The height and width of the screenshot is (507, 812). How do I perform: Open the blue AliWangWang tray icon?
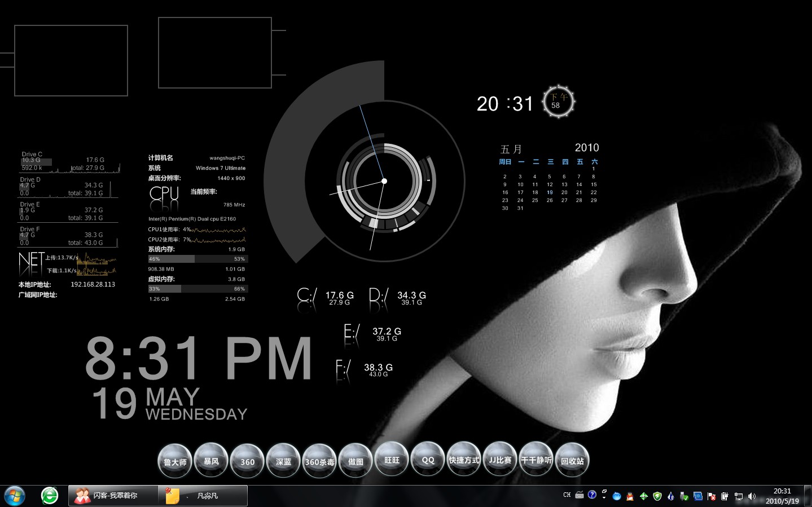(617, 496)
